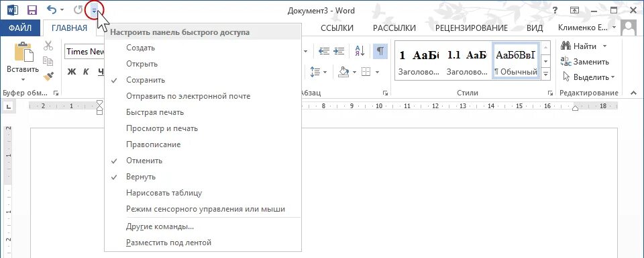Enable Правописание menu option
The image size is (644, 258).
pyautogui.click(x=203, y=144)
